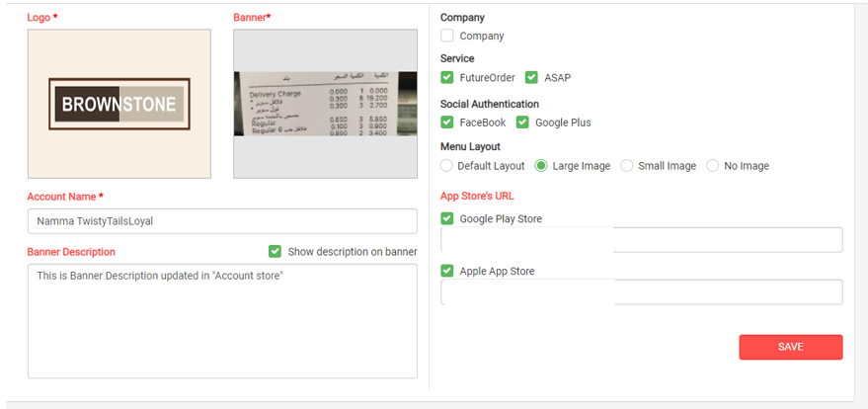Focus the Account Name input field
Screen dimensions: 868x409
click(222, 221)
